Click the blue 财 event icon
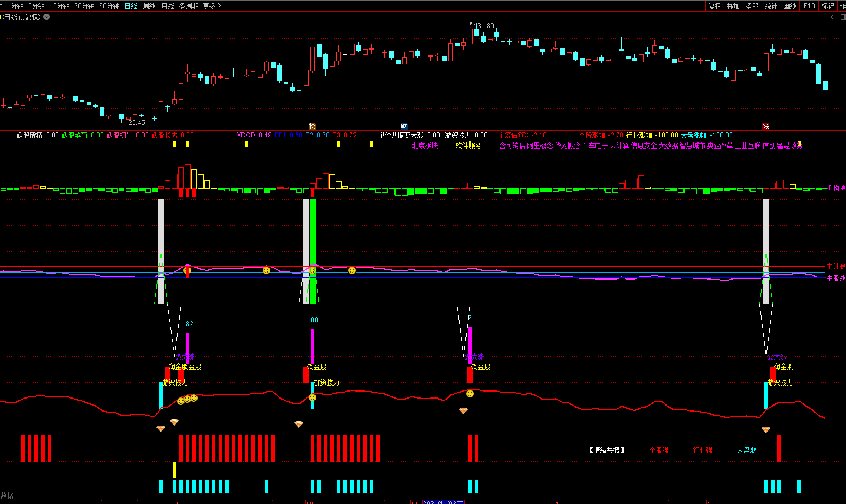 [x=404, y=127]
